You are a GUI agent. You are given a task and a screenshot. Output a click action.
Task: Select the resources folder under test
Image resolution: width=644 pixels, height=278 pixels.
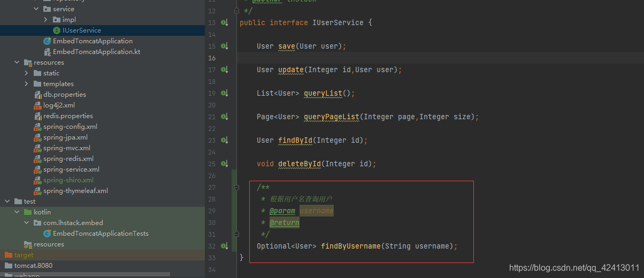pos(49,244)
